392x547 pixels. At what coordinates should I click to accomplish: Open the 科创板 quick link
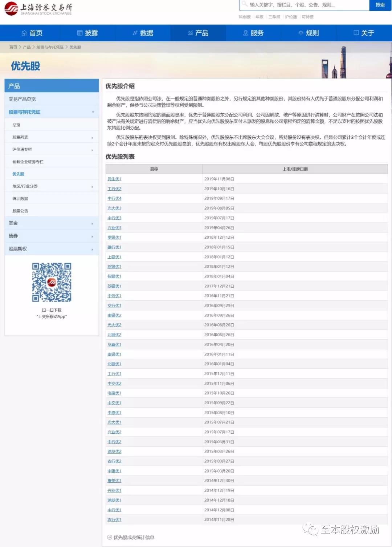point(244,17)
